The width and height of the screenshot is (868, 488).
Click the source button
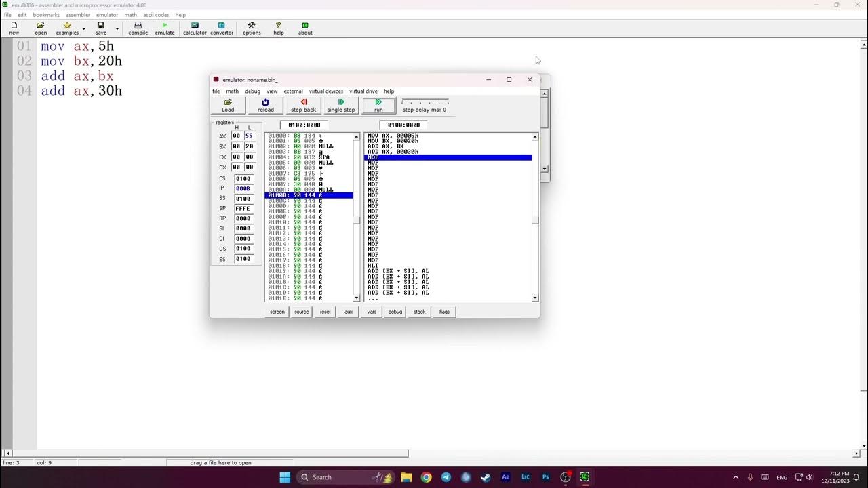tap(302, 312)
